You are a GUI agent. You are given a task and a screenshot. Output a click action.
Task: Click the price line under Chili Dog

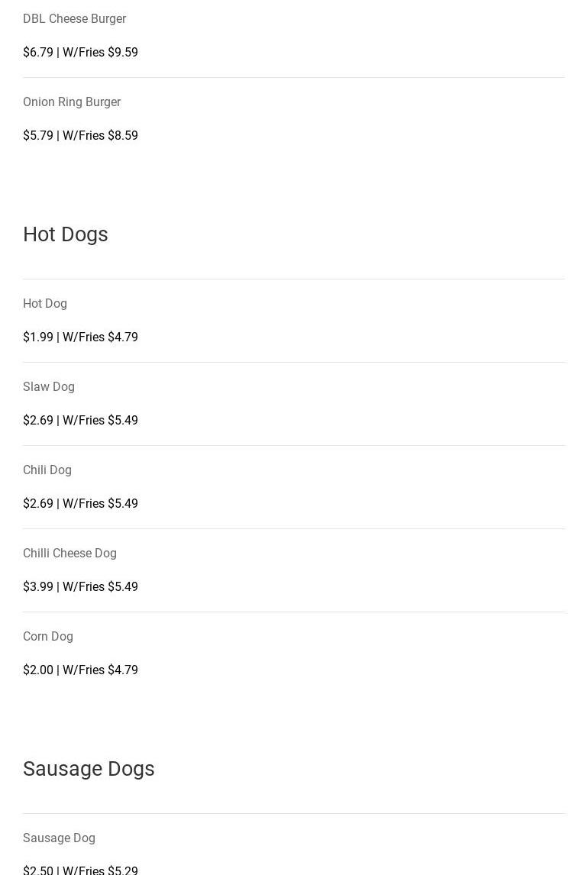pos(80,503)
